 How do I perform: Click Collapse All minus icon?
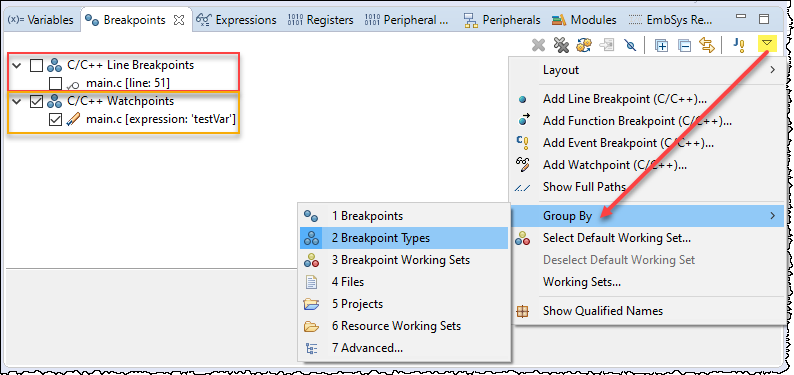[685, 46]
